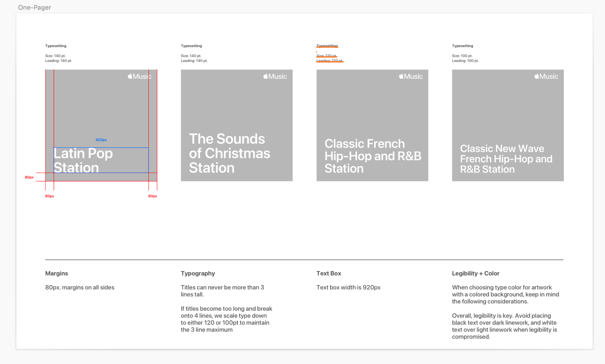The image size is (605, 364).
Task: Select Classic New Wave French Hip-Hop title text
Action: pos(506,159)
